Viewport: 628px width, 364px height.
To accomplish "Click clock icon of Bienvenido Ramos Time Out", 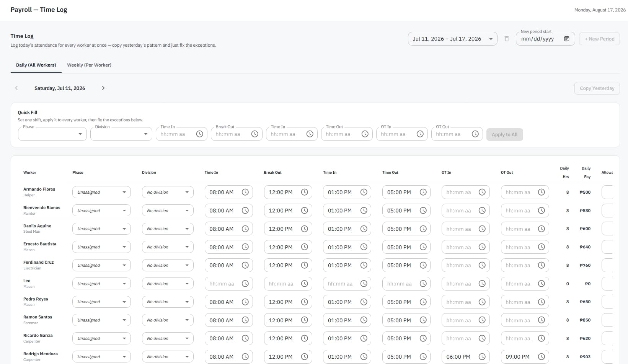I will coord(423,211).
